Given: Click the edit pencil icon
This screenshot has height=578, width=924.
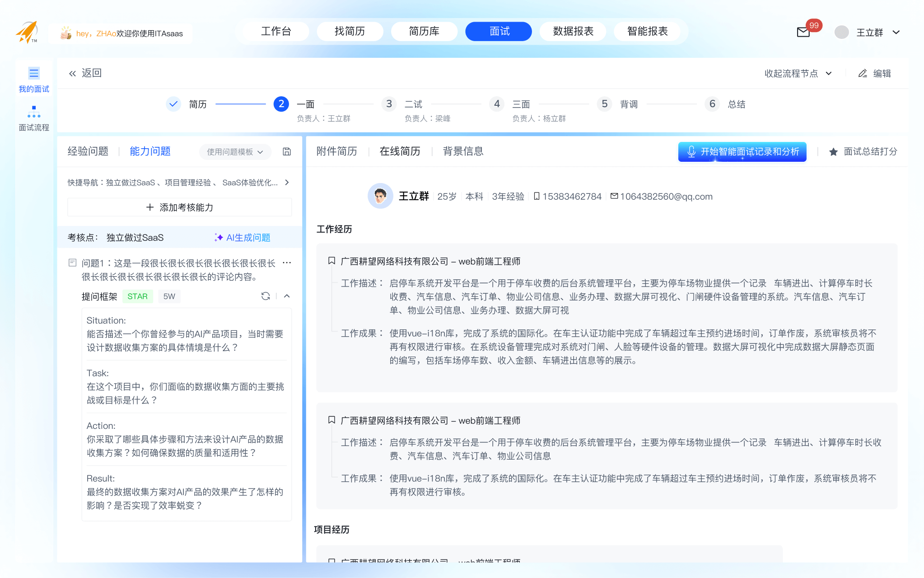Looking at the screenshot, I should [863, 73].
